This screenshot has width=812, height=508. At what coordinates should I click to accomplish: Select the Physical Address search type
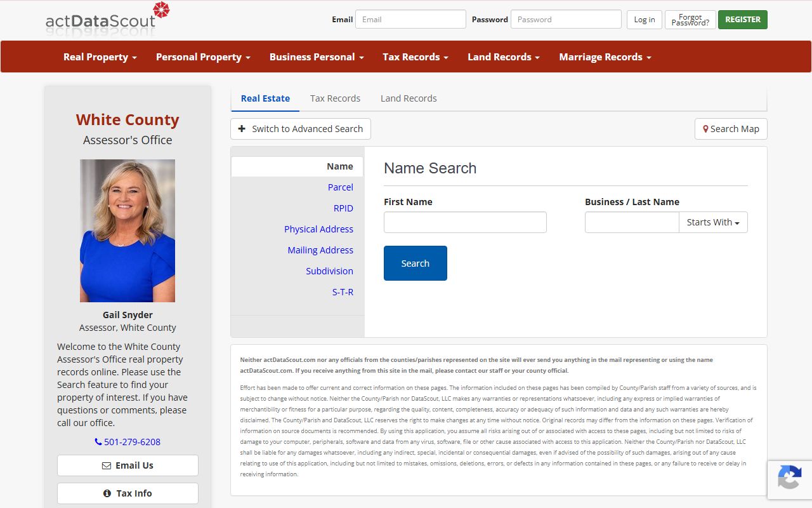pos(318,229)
